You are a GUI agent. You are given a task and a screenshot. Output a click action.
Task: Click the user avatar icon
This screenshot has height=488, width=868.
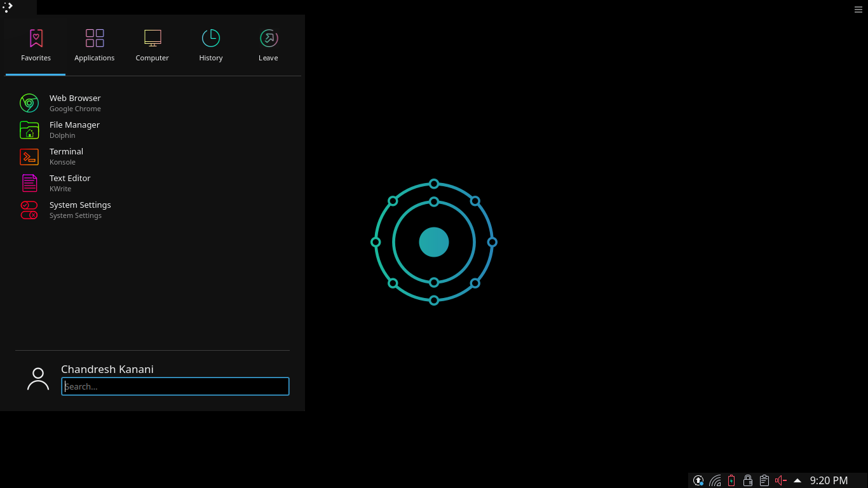tap(38, 379)
